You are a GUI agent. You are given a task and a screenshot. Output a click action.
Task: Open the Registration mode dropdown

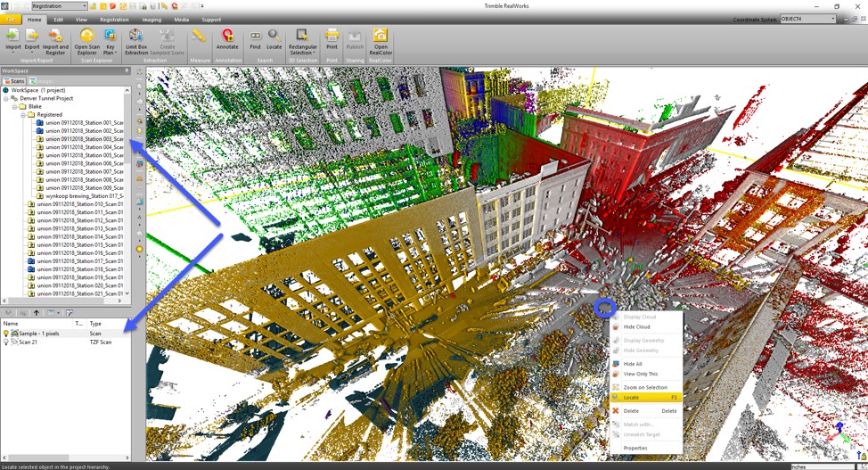pos(84,6)
